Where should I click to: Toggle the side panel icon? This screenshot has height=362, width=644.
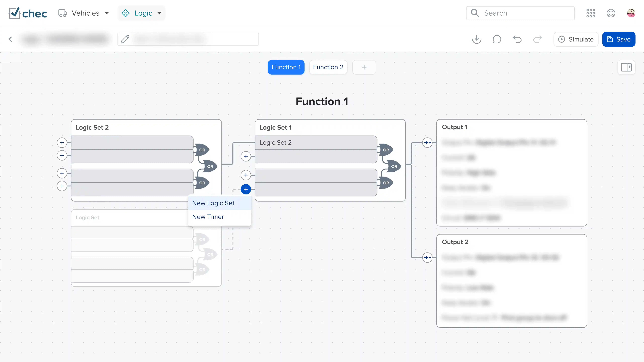626,67
